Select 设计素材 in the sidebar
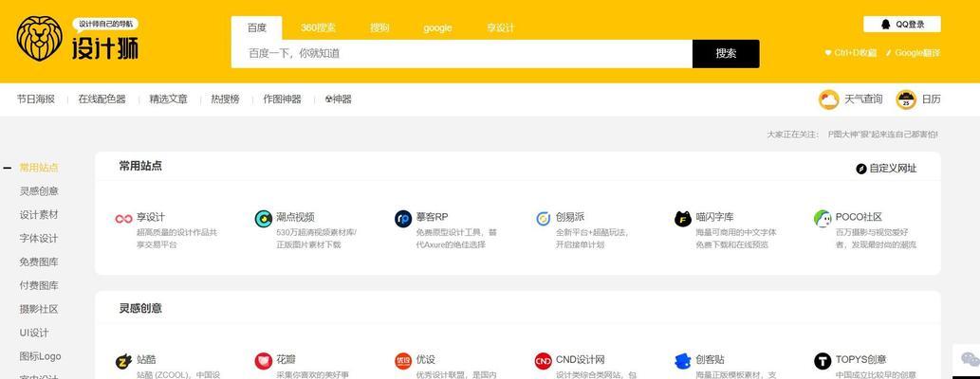Viewport: 980px width, 379px height. (39, 215)
